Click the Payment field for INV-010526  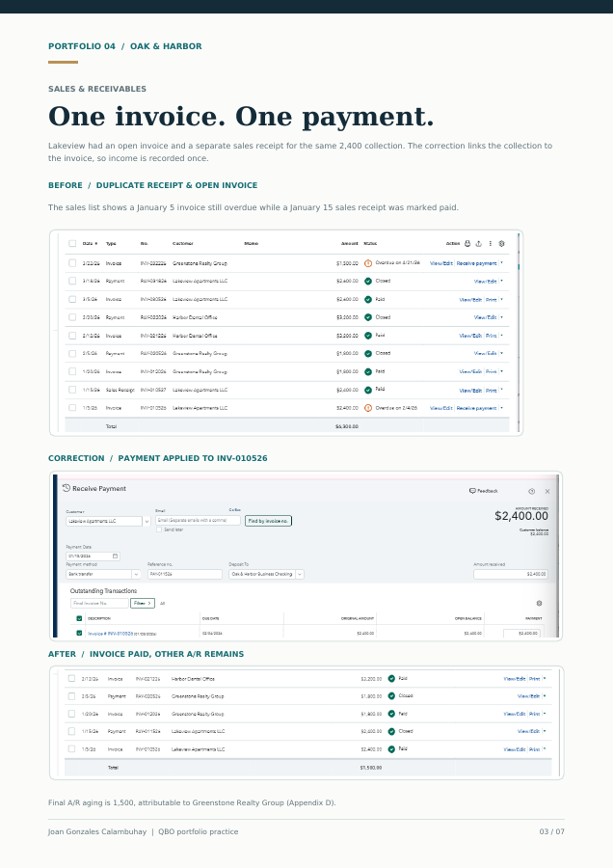[521, 634]
